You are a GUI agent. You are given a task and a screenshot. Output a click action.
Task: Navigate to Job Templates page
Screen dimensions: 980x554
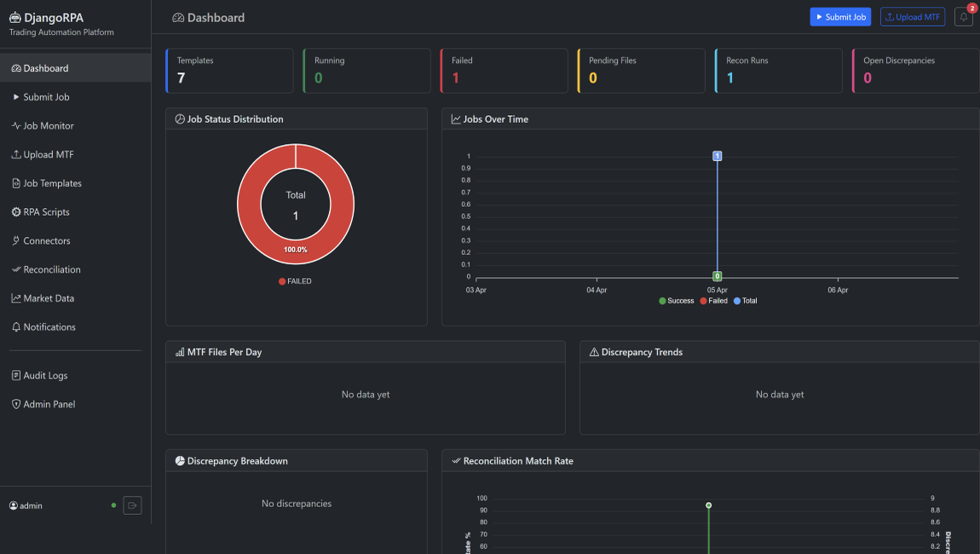pos(53,183)
